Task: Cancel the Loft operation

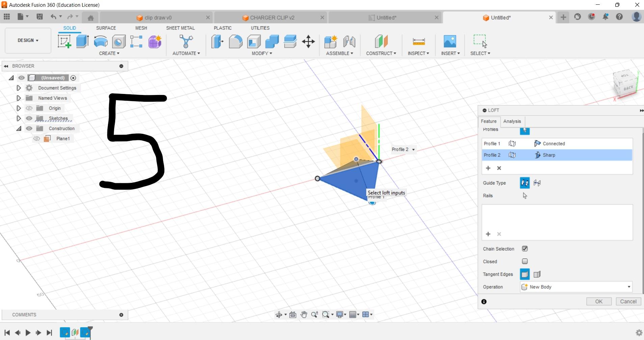Action: (x=628, y=301)
